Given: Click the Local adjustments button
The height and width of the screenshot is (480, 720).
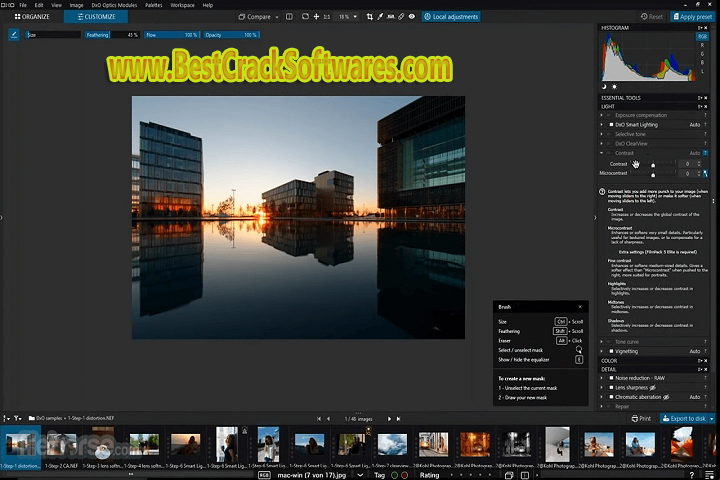Looking at the screenshot, I should pyautogui.click(x=451, y=17).
